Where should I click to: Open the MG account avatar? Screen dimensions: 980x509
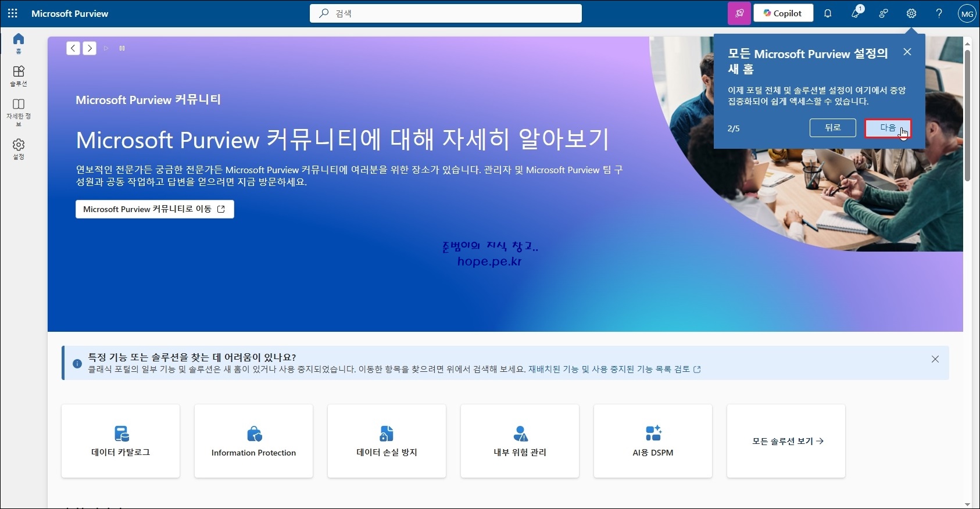pyautogui.click(x=967, y=14)
